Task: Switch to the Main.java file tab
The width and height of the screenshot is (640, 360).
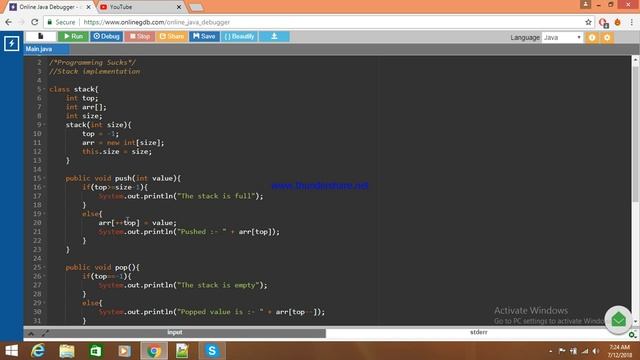Action: coord(46,49)
